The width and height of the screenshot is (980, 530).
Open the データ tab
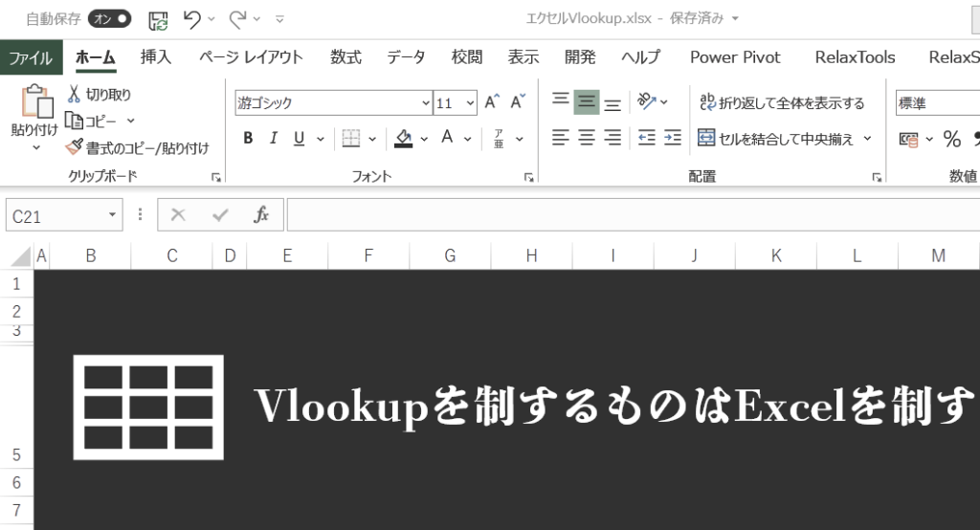click(406, 57)
